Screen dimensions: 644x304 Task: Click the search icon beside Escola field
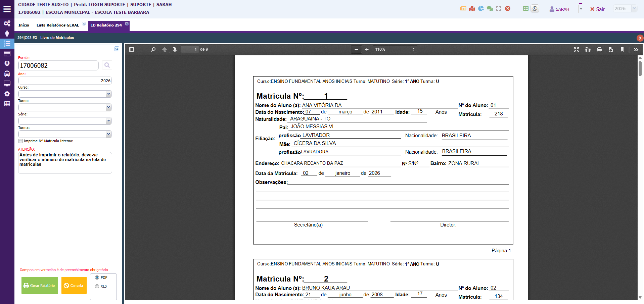(x=107, y=65)
